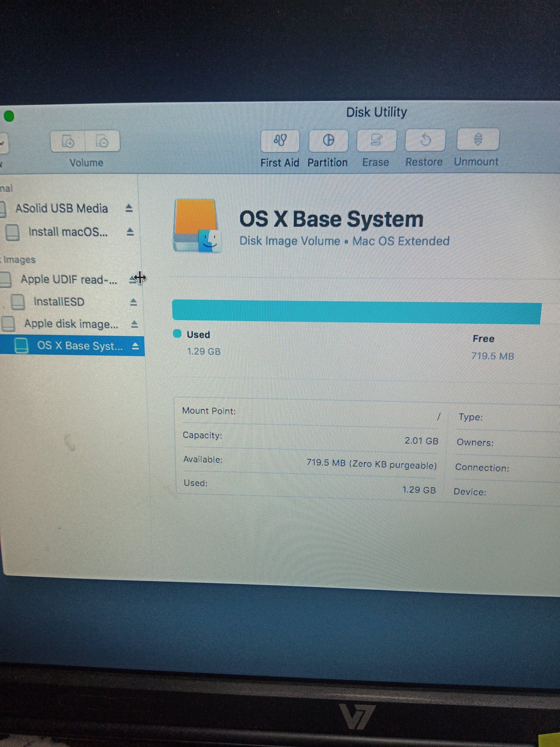The image size is (560, 747).
Task: Select InstallESD in the sidebar
Action: pyautogui.click(x=59, y=301)
